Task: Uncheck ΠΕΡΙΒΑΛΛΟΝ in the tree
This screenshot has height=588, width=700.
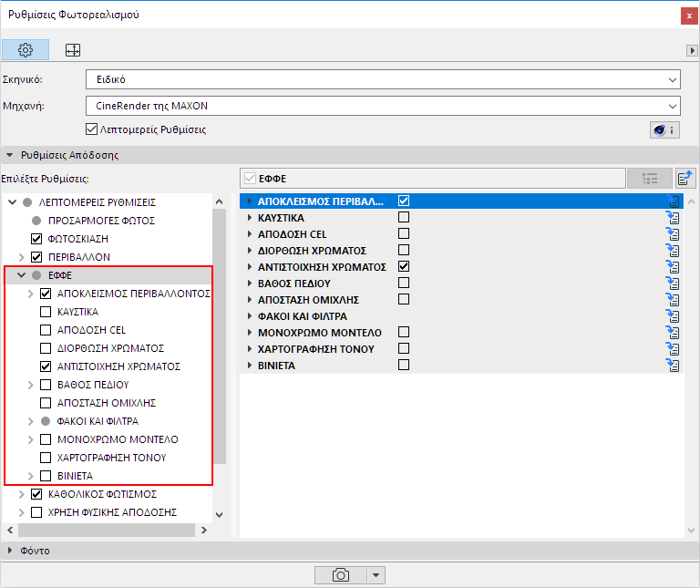Action: pyautogui.click(x=36, y=257)
